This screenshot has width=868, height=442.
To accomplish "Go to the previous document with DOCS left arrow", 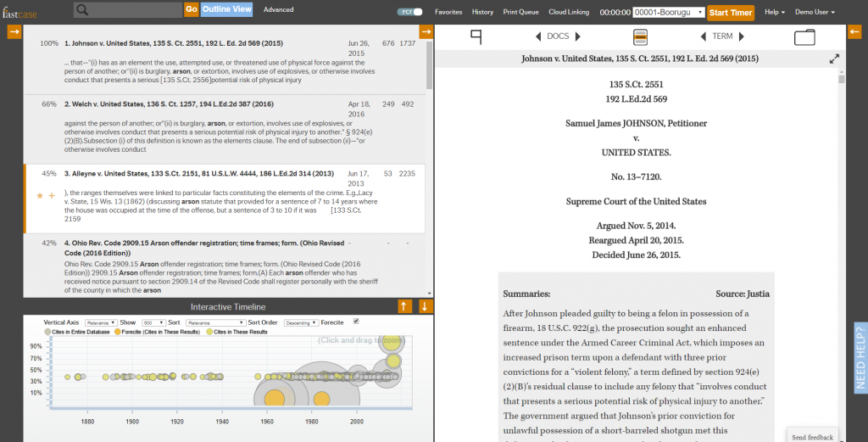I will [x=538, y=36].
